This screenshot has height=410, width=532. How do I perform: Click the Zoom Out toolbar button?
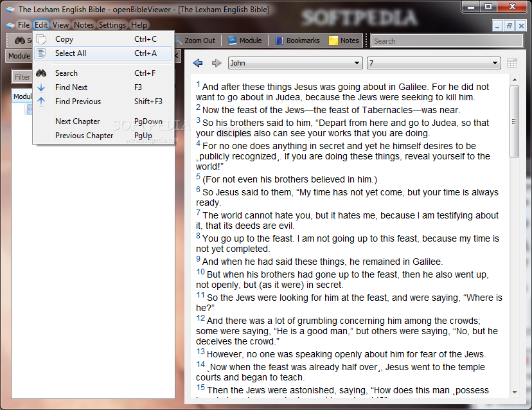[x=195, y=40]
